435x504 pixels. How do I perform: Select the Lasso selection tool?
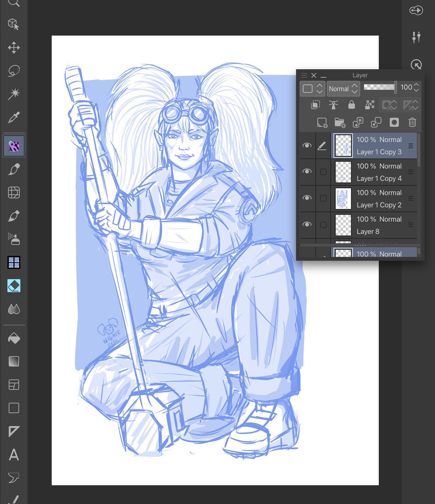(x=14, y=71)
